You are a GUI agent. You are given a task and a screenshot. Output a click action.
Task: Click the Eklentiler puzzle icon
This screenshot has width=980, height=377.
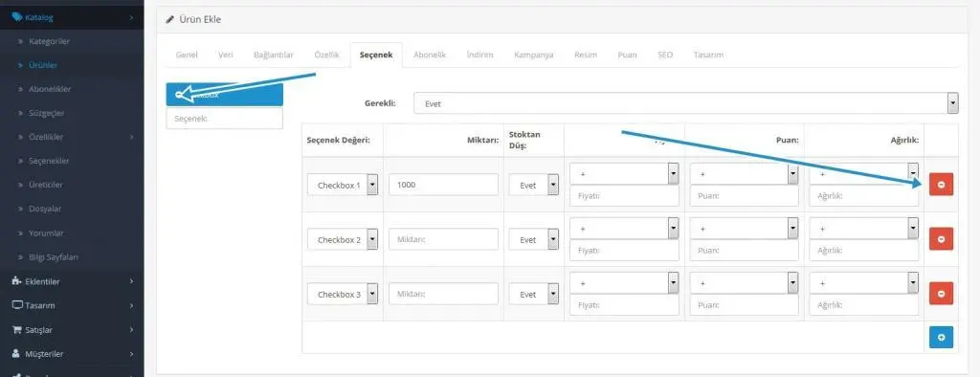click(17, 281)
